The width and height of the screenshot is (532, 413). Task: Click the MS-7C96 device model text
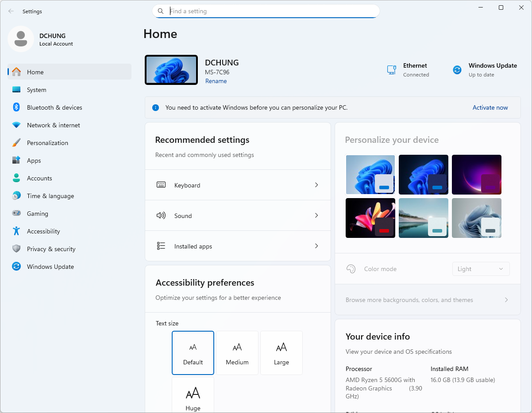pos(217,72)
